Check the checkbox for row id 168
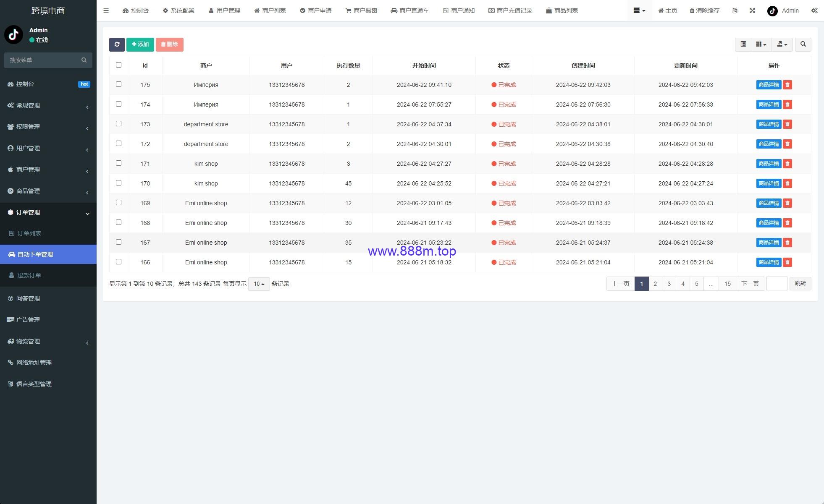 (x=118, y=222)
